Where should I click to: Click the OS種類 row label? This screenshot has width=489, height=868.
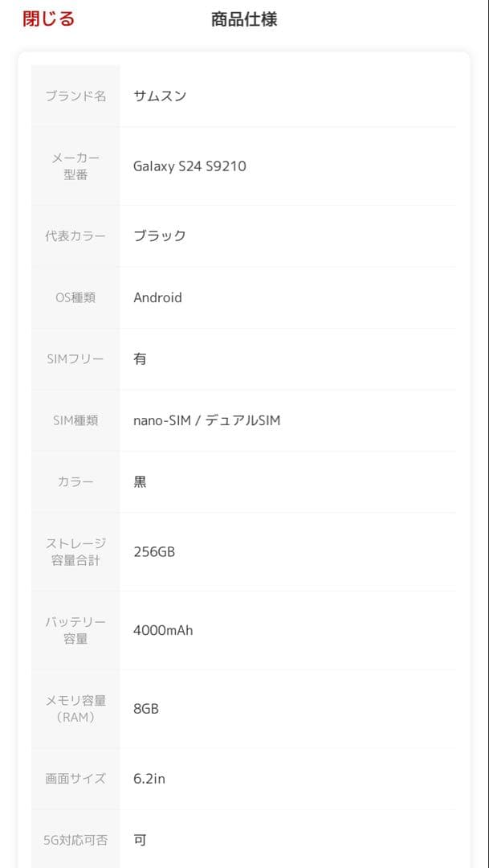click(75, 297)
